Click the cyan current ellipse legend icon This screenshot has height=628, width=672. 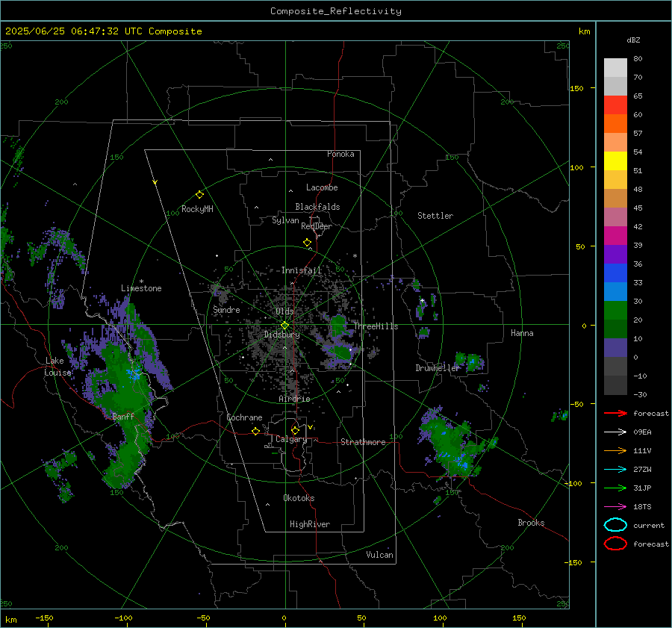pyautogui.click(x=615, y=525)
